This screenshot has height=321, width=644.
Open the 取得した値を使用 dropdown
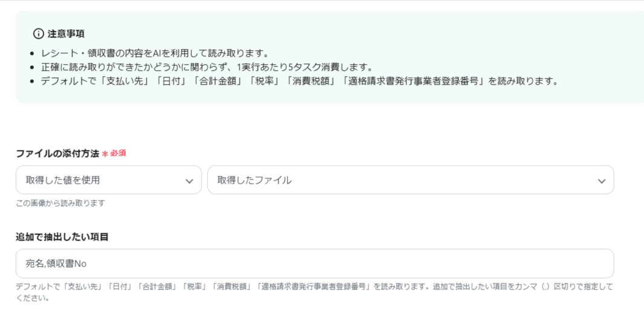pos(109,180)
